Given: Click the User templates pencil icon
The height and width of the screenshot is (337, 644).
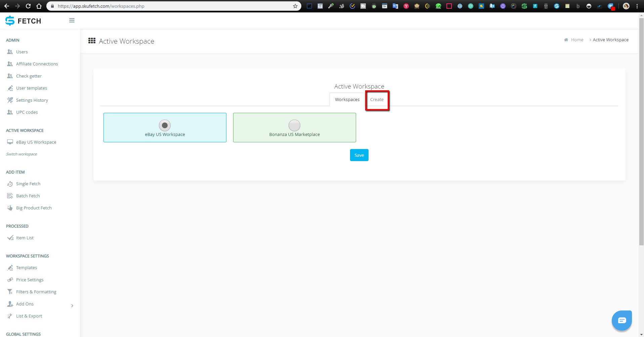Looking at the screenshot, I should [10, 88].
